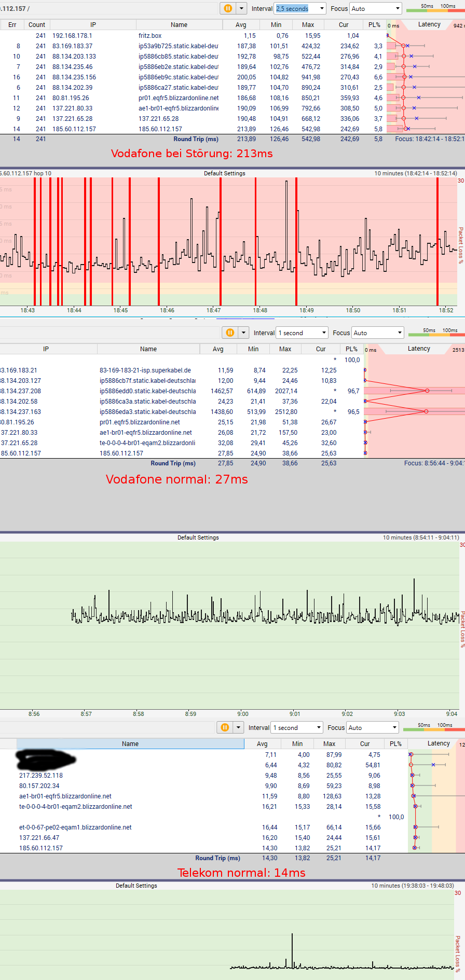Sort by the Count column header

pos(37,25)
